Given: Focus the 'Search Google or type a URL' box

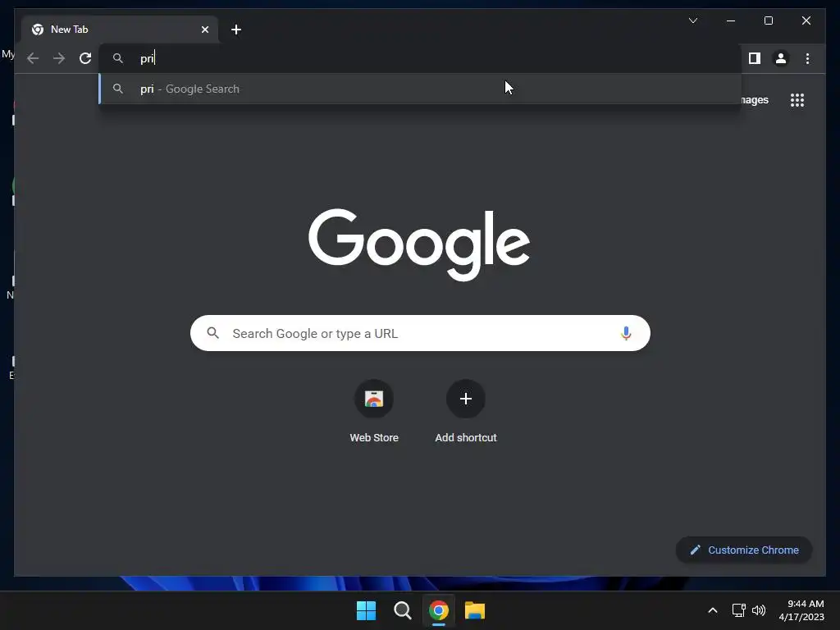Looking at the screenshot, I should tap(420, 333).
